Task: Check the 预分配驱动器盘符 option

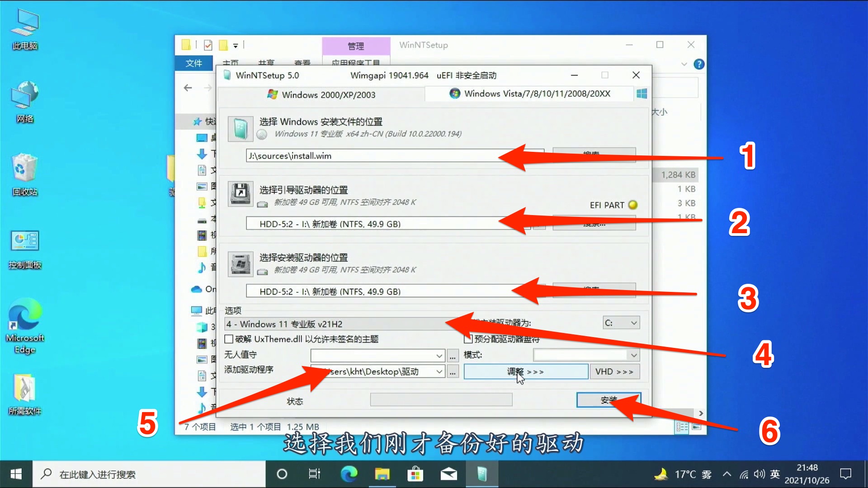Action: click(468, 339)
